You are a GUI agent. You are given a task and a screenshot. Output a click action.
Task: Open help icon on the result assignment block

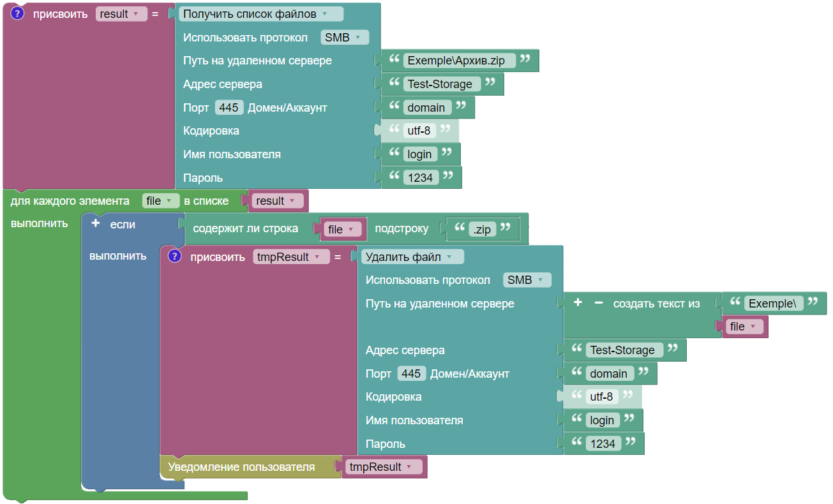coord(17,13)
